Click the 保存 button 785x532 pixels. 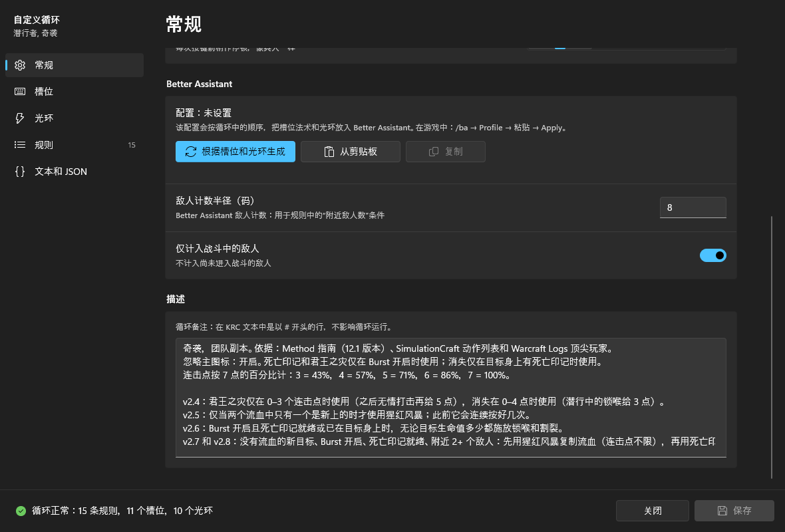734,511
